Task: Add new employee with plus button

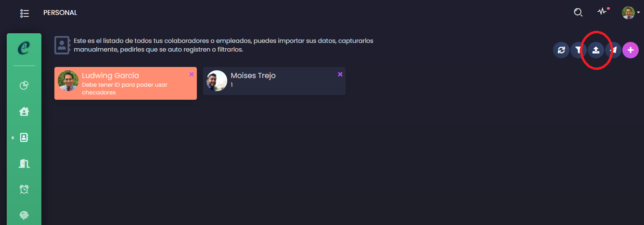Action: coord(631,50)
